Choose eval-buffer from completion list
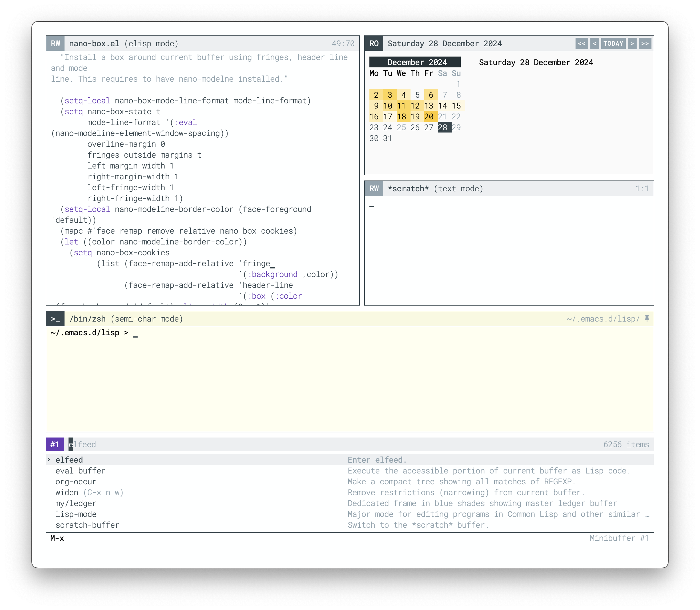The height and width of the screenshot is (610, 700). click(x=80, y=471)
